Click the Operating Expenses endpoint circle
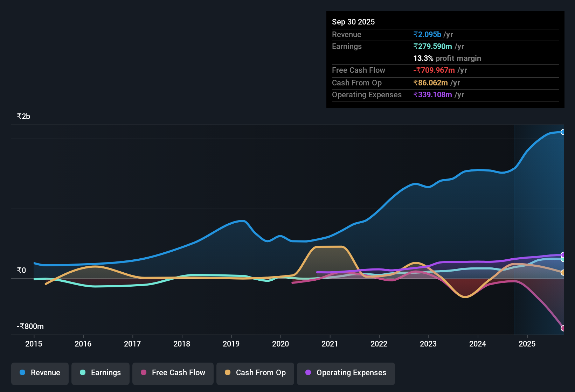Screen dimensions: 575x392 coord(563,255)
